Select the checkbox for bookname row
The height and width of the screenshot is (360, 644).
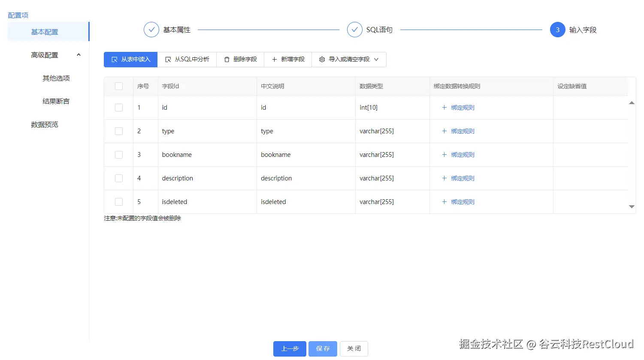point(119,155)
